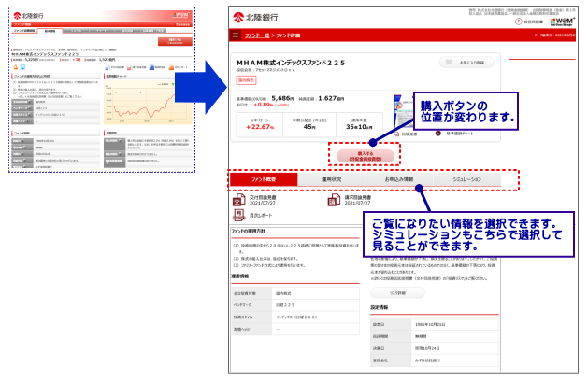Switch to the お申込み情報 tab

399,179
